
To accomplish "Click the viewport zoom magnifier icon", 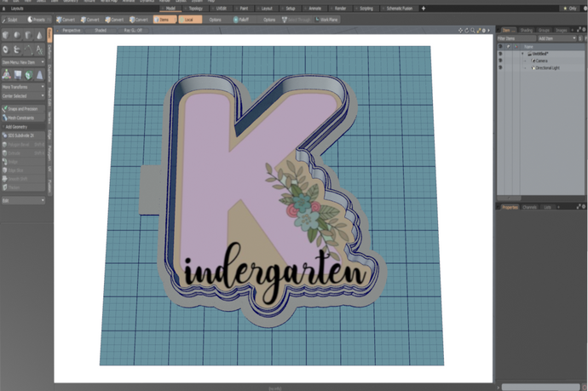I will point(472,31).
